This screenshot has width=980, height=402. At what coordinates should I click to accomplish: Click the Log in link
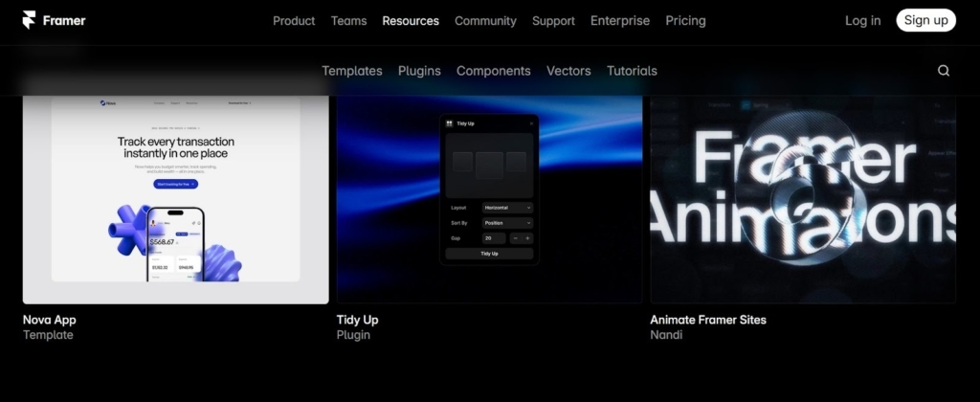coord(862,20)
